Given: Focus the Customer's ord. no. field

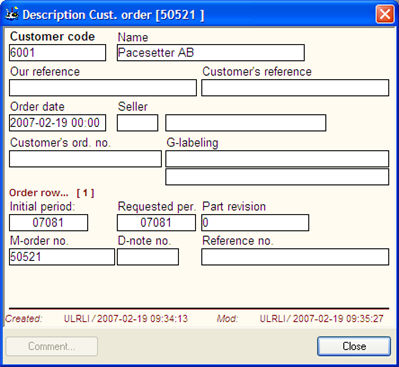Looking at the screenshot, I should pos(85,159).
